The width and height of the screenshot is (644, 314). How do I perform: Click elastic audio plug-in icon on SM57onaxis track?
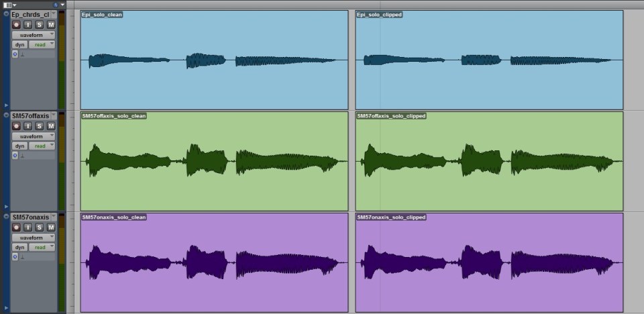(23, 257)
